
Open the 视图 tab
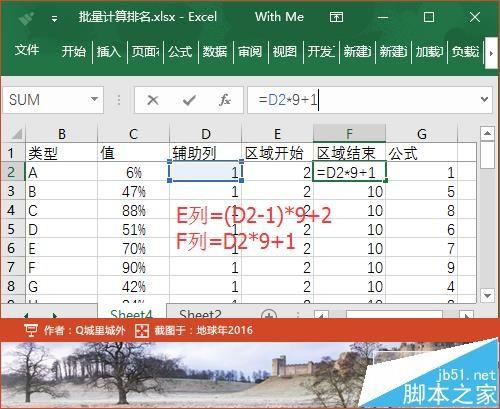pos(285,51)
